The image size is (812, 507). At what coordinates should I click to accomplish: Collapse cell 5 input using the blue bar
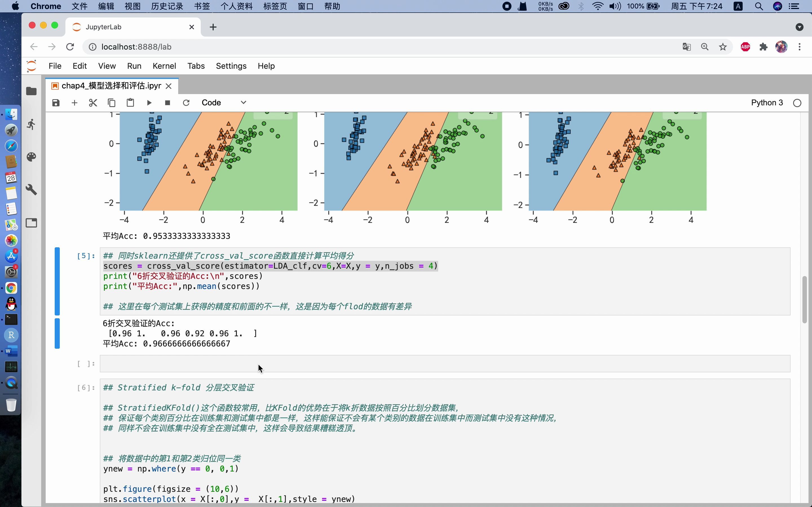[x=58, y=281]
